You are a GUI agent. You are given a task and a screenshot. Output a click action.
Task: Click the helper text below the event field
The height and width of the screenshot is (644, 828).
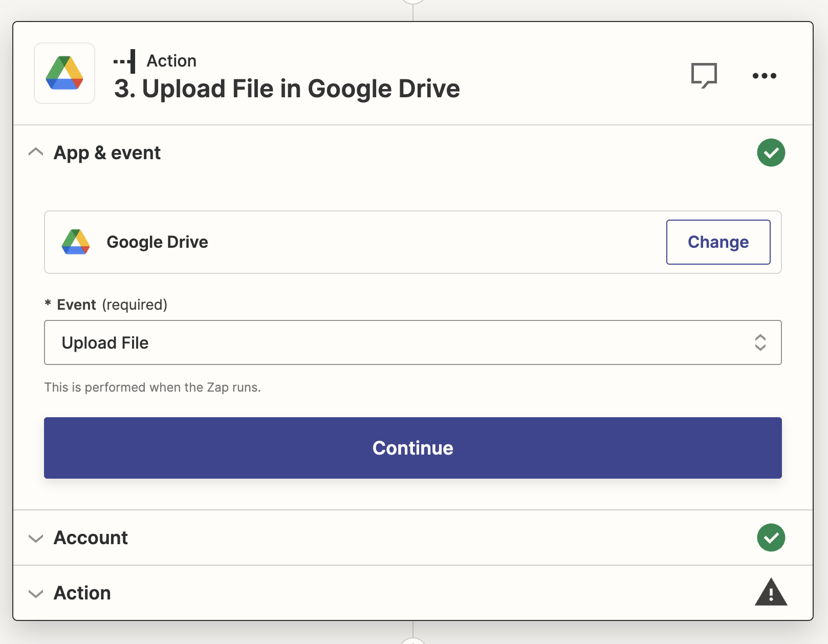[152, 387]
